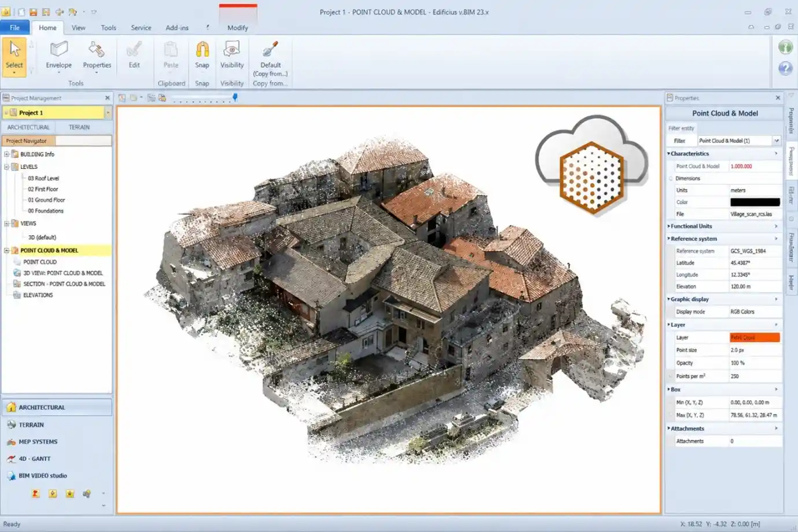Toggle the Snap magnet tool
Image resolution: width=798 pixels, height=532 pixels.
202,56
